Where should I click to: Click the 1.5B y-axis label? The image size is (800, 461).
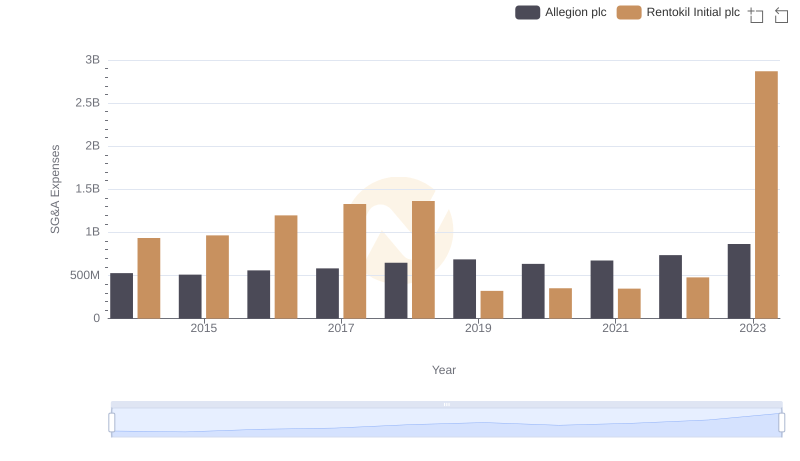point(88,189)
